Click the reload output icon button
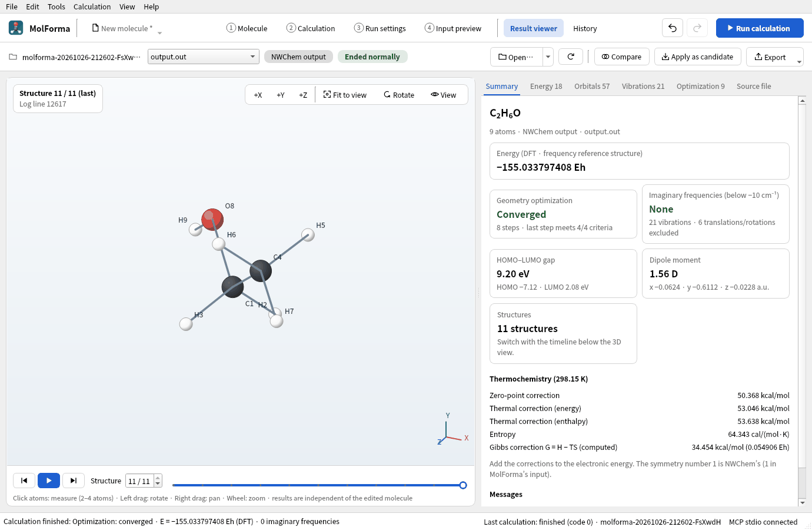This screenshot has height=530, width=812. pyautogui.click(x=571, y=57)
